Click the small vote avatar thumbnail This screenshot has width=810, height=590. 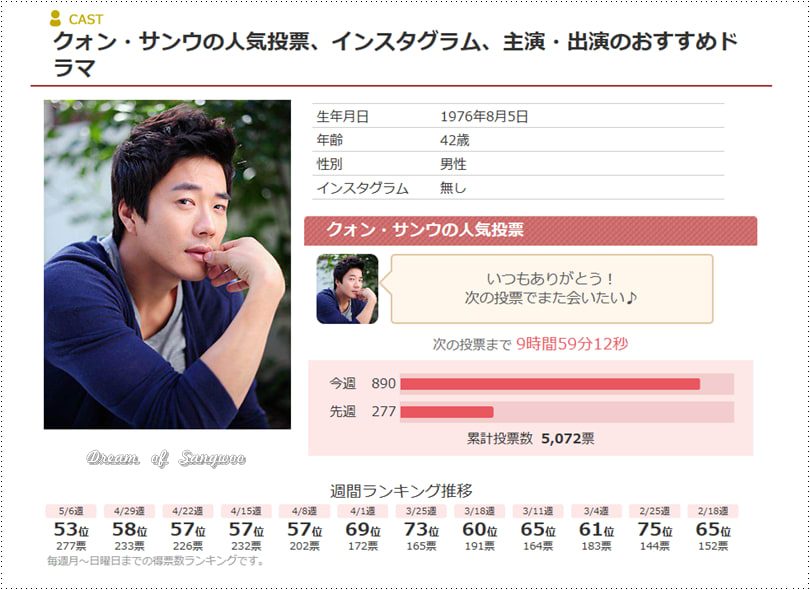click(347, 289)
